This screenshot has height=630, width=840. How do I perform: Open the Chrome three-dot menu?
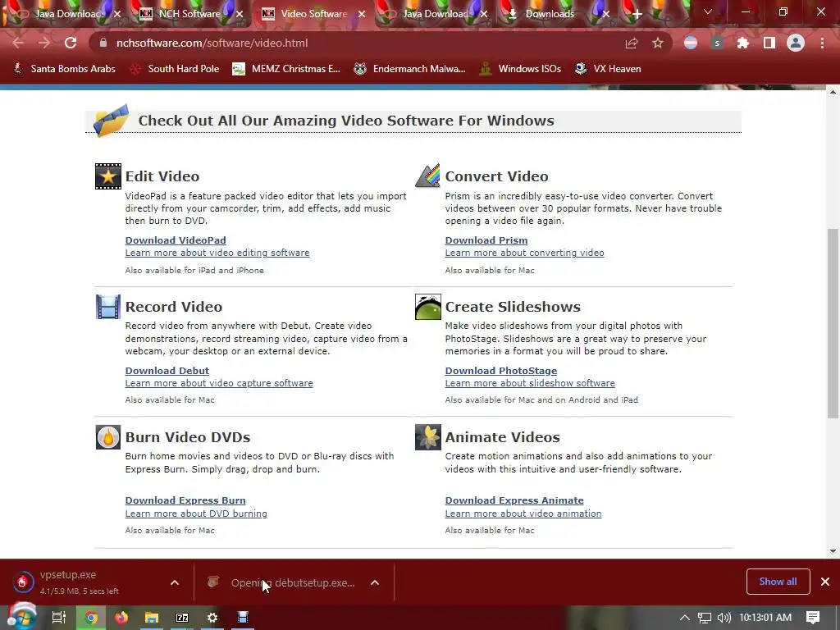point(822,43)
